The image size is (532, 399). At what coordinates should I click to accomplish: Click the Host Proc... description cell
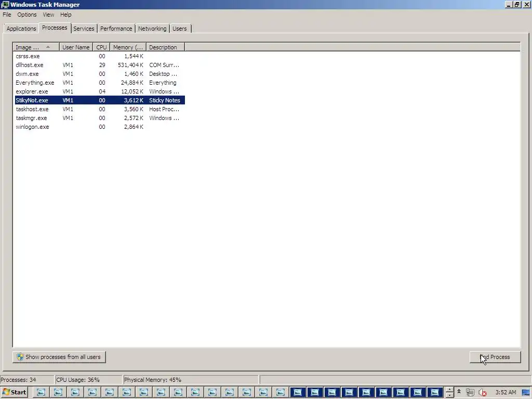164,109
